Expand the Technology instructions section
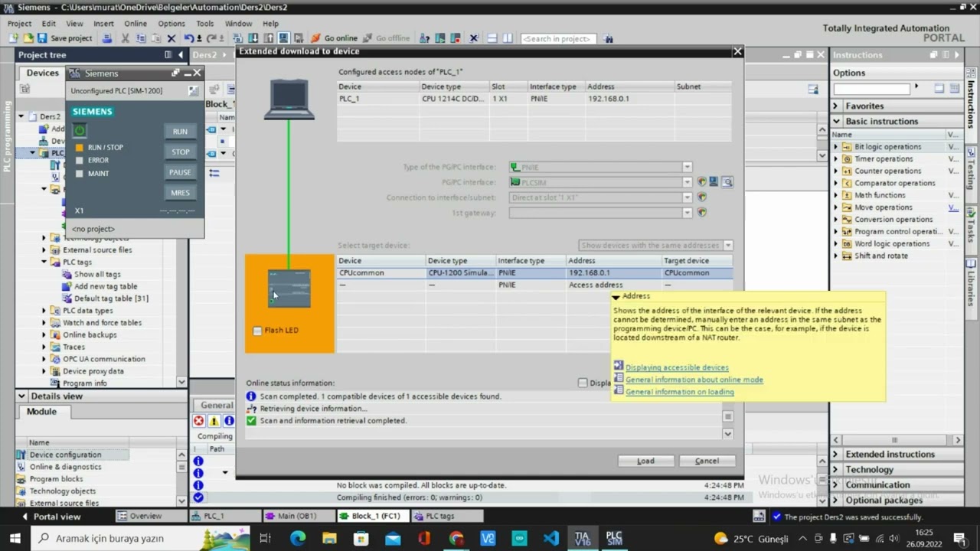This screenshot has height=551, width=980. (x=836, y=470)
